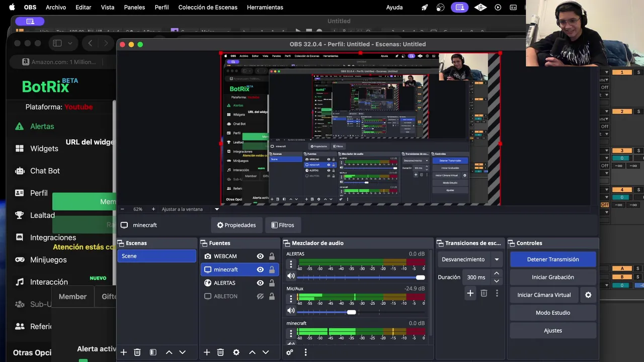The height and width of the screenshot is (362, 644).
Task: Remove transition using trash icon
Action: 484,293
